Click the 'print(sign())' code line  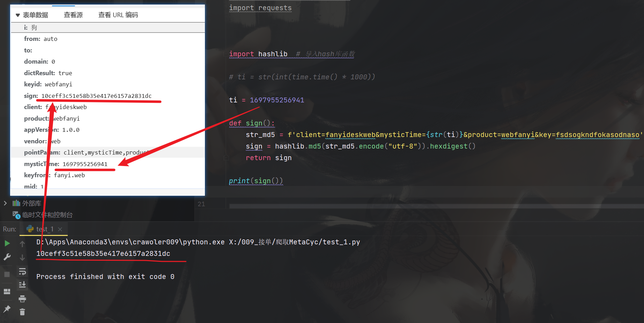(x=256, y=181)
